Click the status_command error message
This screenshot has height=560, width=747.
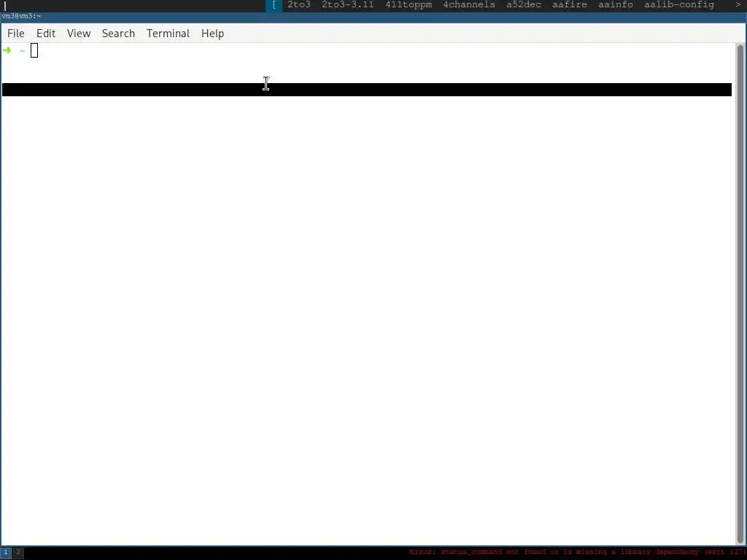click(577, 552)
